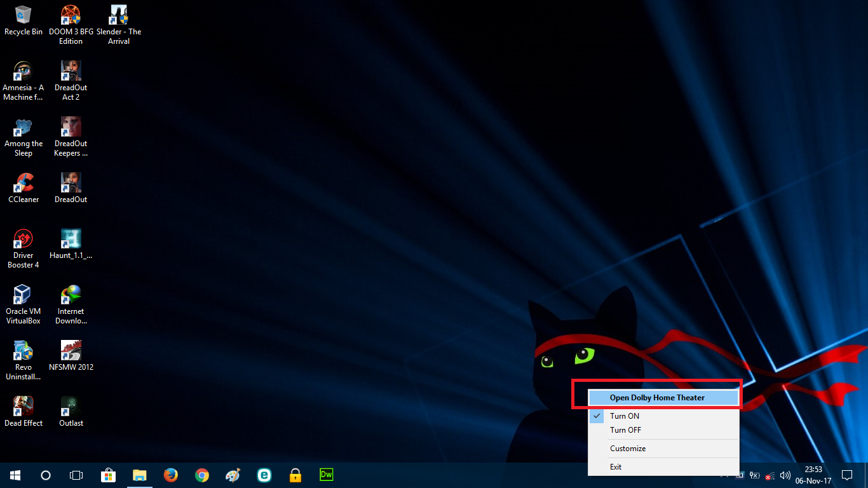The height and width of the screenshot is (488, 868).
Task: Select the Revo Uninstaller shortcut
Action: click(x=24, y=360)
